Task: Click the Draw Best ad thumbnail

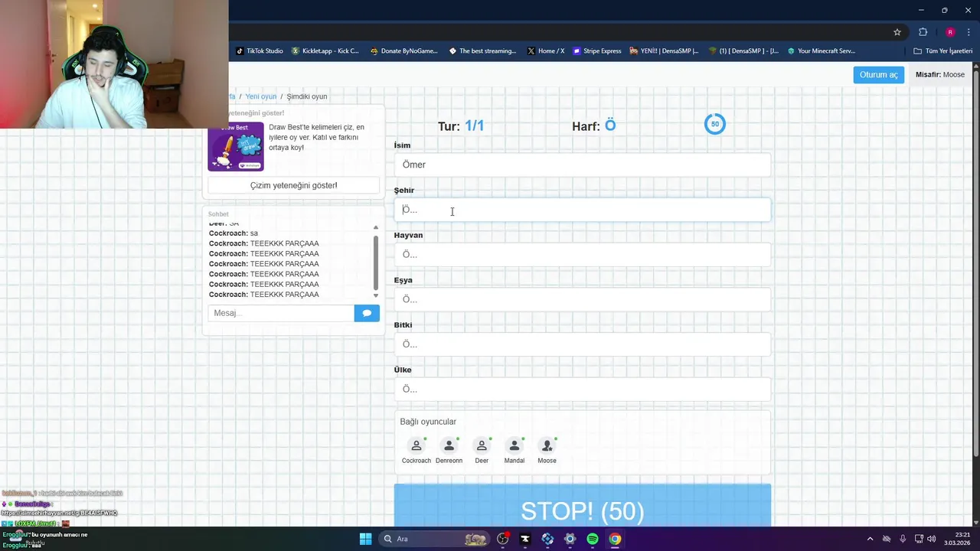Action: click(236, 146)
